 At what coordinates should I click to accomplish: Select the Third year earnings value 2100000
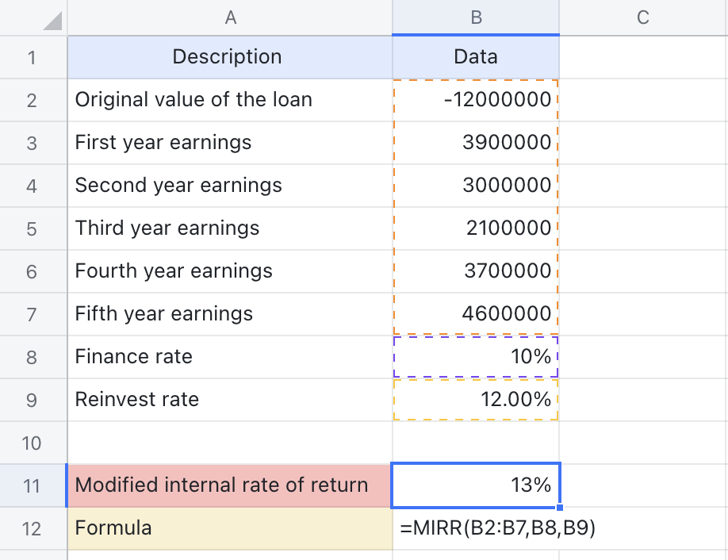475,228
